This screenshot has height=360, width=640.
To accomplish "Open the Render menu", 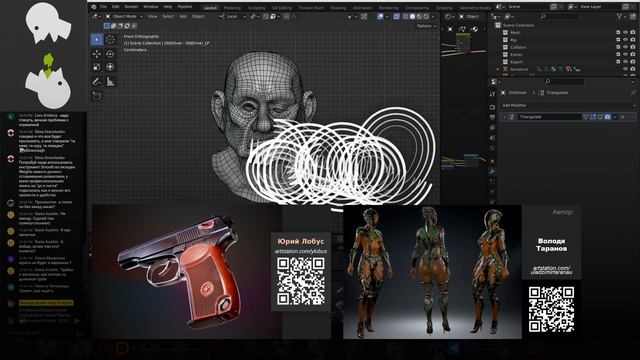I will (131, 7).
